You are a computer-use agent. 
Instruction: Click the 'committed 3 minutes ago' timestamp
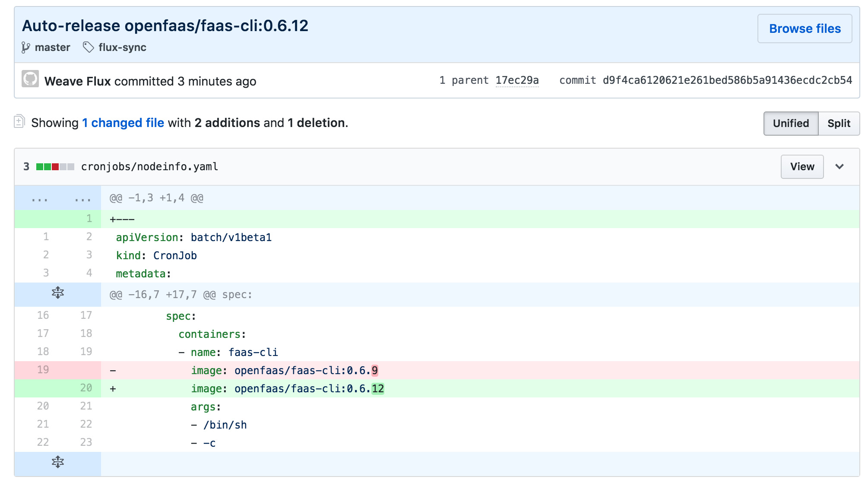click(x=185, y=81)
